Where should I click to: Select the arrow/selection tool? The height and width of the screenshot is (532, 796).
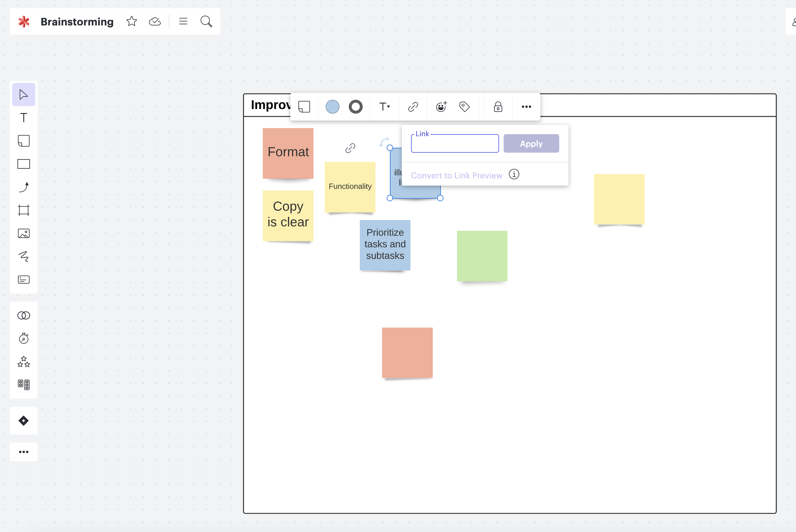tap(24, 95)
